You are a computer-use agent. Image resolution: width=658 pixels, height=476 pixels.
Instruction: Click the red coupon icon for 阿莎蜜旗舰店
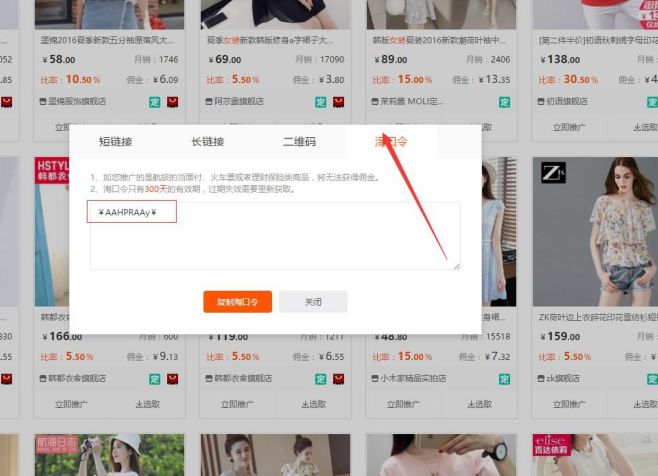(x=339, y=102)
